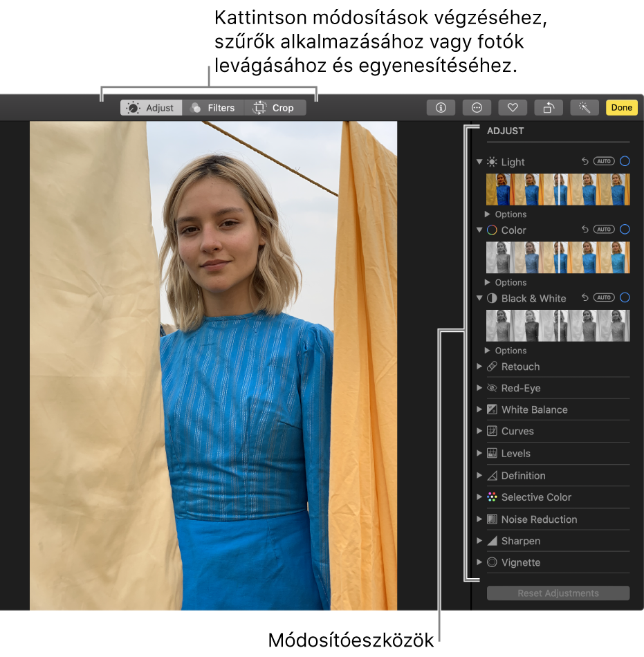This screenshot has height=657, width=644.
Task: Click the Light brightness thumbnail slider
Action: pyautogui.click(x=558, y=189)
